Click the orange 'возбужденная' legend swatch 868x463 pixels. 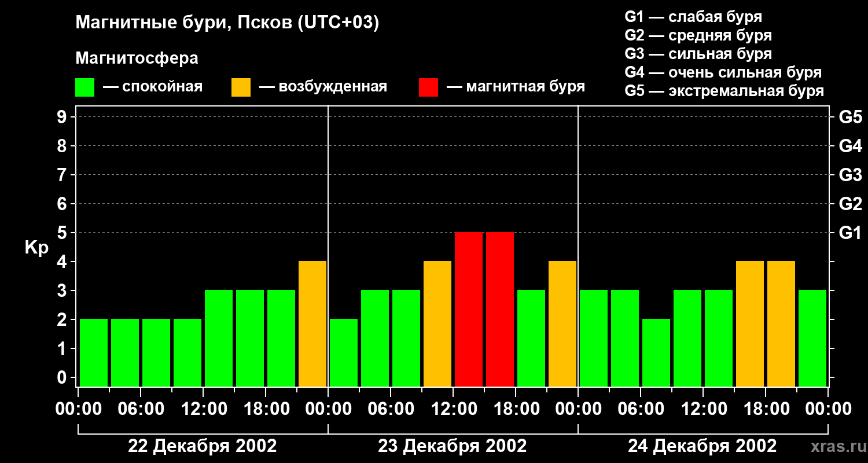pyautogui.click(x=241, y=87)
